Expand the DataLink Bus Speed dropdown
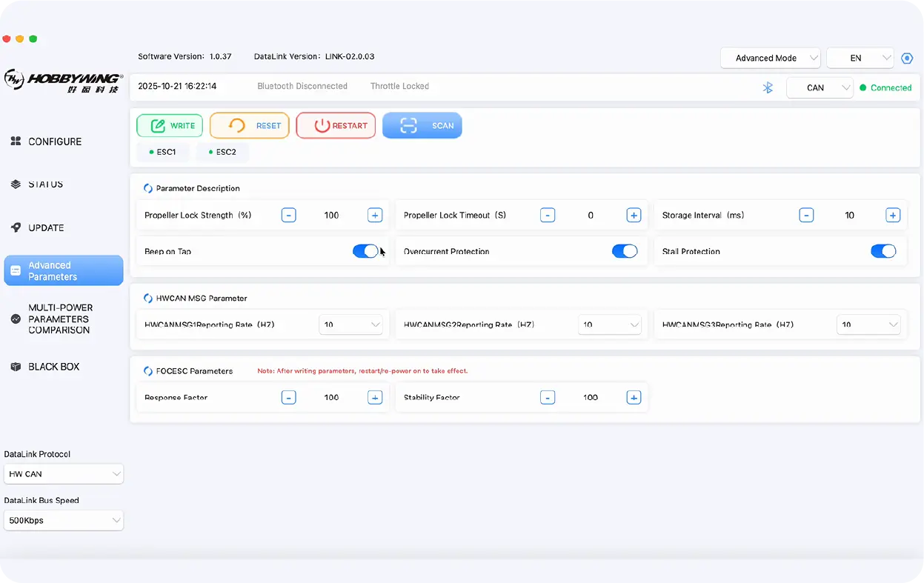Viewport: 924px width, 583px height. point(64,521)
